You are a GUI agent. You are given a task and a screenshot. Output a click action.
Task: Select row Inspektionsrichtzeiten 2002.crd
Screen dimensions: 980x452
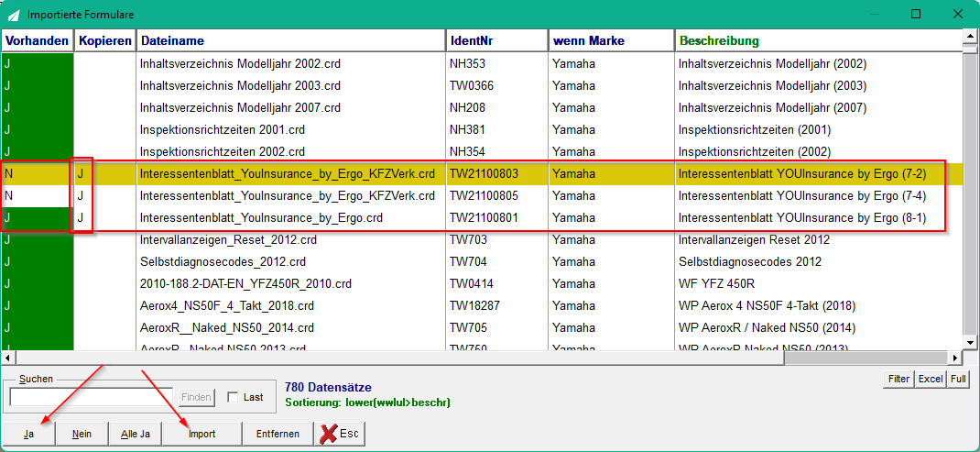tap(482, 151)
